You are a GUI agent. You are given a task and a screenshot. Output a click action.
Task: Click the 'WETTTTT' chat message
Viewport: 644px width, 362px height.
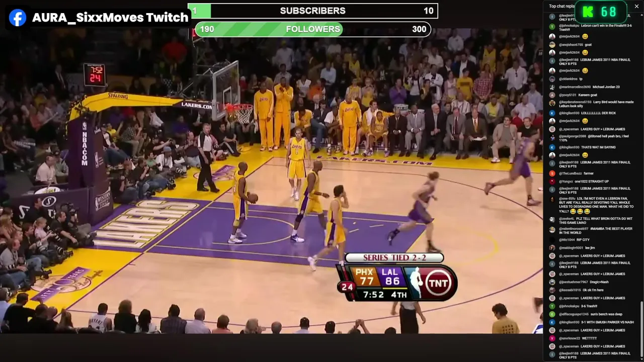(589, 338)
